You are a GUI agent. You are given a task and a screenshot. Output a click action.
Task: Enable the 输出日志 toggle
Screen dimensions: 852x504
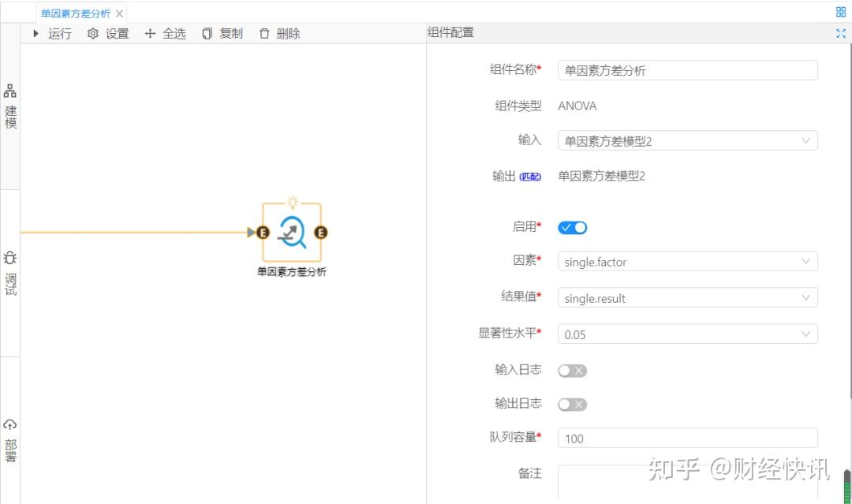pos(572,404)
